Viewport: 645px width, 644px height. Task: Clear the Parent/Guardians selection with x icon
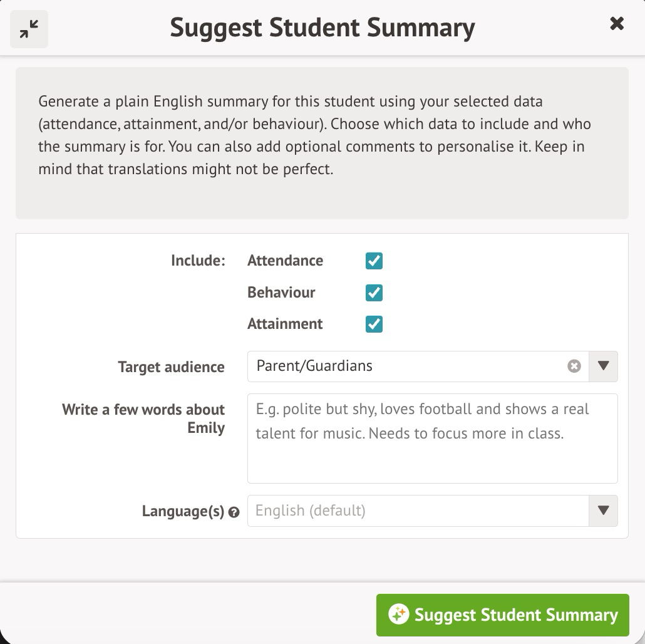click(x=574, y=366)
